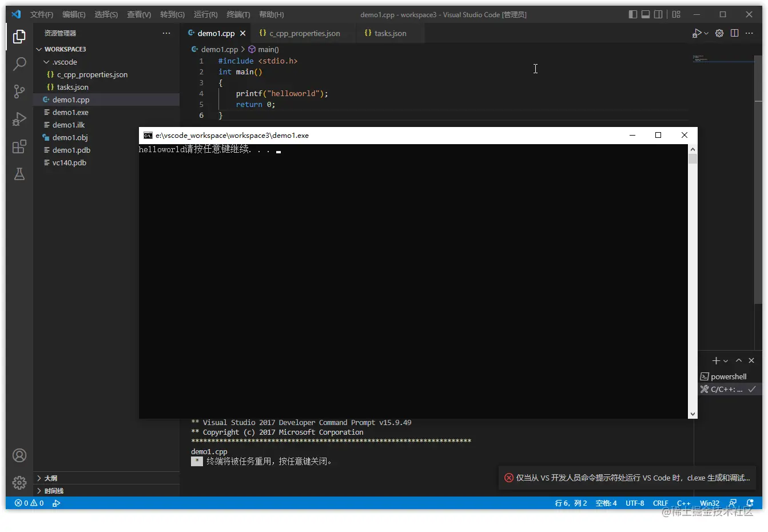Viewport: 768px width, 532px height.
Task: Switch to the tasks.json tab
Action: 391,33
